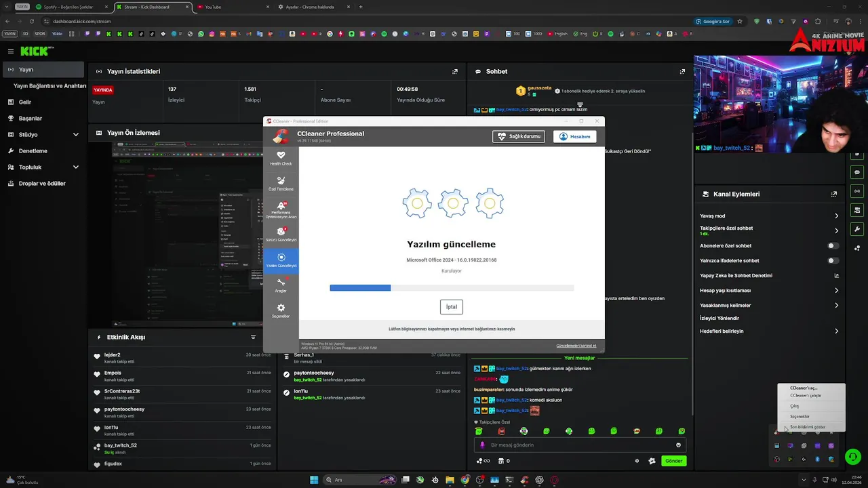Screen dimensions: 868x488
Task: Open Yapay Zeka ile Sohbet Denetimi
Action: [x=769, y=276]
